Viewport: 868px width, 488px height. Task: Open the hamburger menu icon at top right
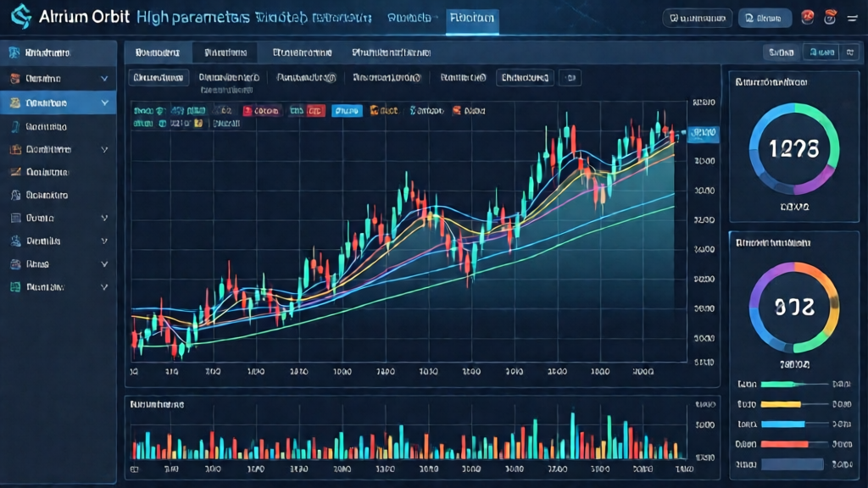click(852, 19)
